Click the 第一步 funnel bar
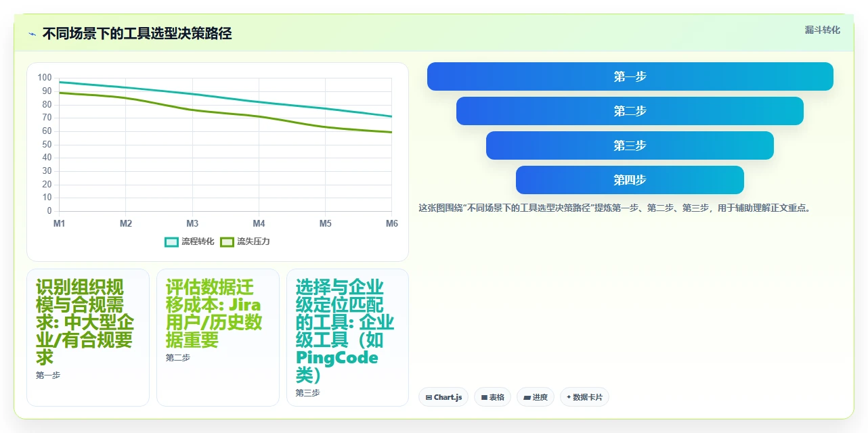868x433 pixels. click(x=630, y=76)
